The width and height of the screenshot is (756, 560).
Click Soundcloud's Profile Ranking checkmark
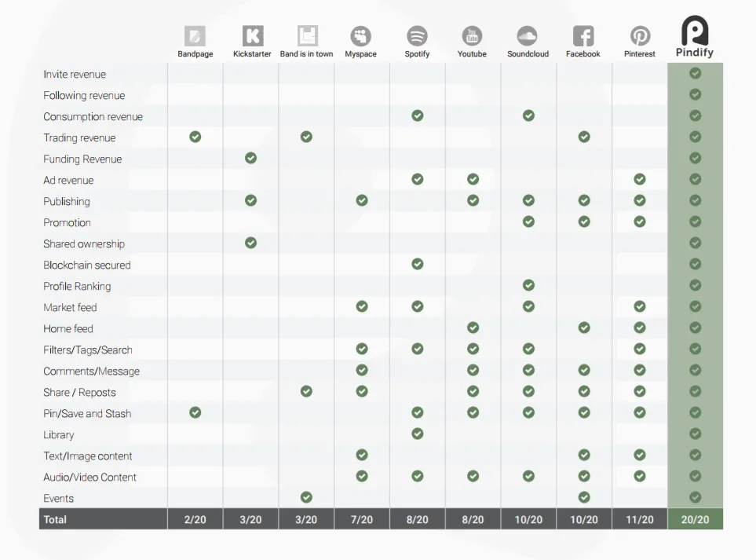[x=529, y=286]
